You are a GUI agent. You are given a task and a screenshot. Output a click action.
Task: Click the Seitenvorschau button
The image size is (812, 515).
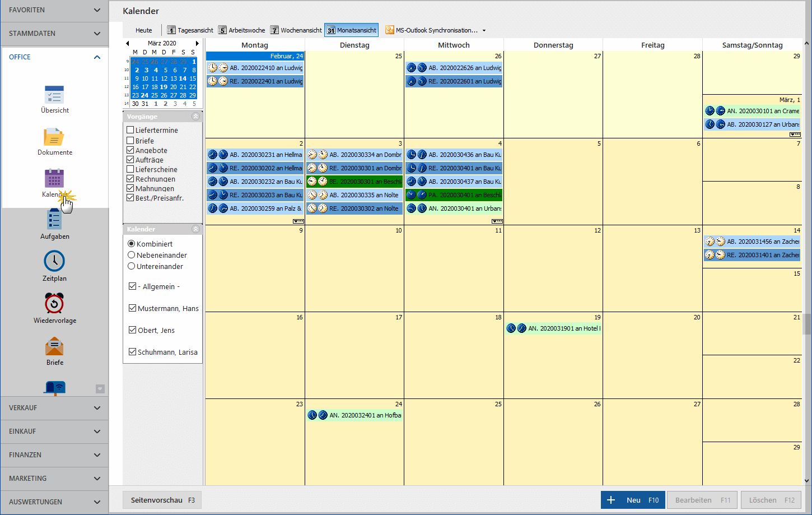pos(162,500)
